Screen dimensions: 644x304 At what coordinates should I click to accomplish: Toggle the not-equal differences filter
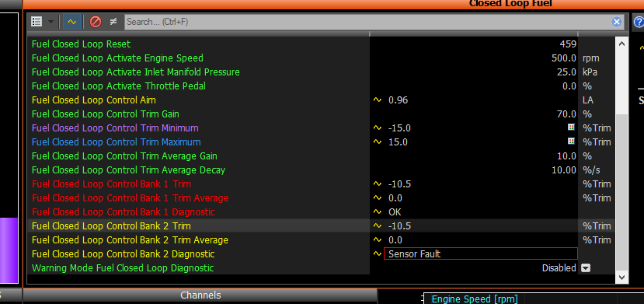pos(113,22)
